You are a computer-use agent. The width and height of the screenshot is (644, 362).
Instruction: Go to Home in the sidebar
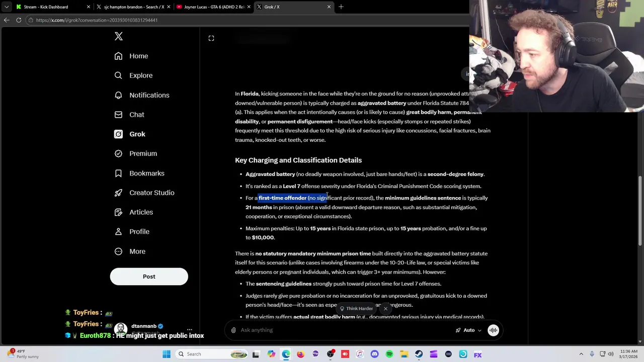pyautogui.click(x=131, y=56)
